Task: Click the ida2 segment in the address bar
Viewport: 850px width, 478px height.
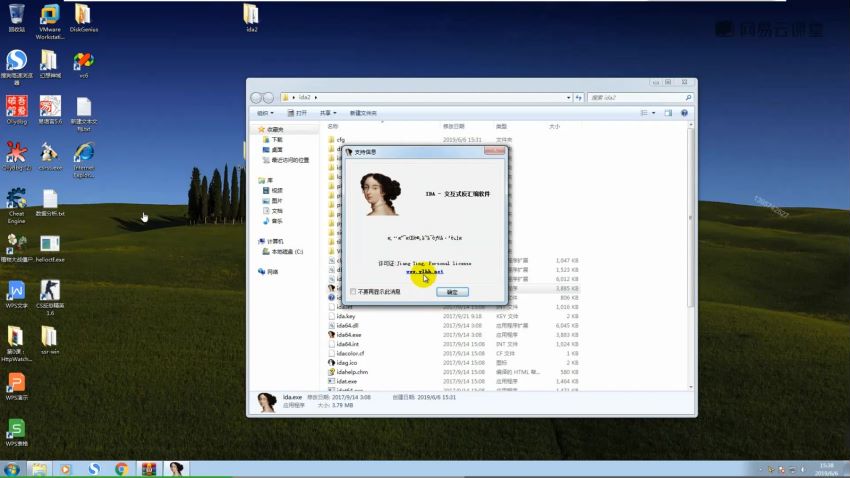Action: click(x=305, y=97)
